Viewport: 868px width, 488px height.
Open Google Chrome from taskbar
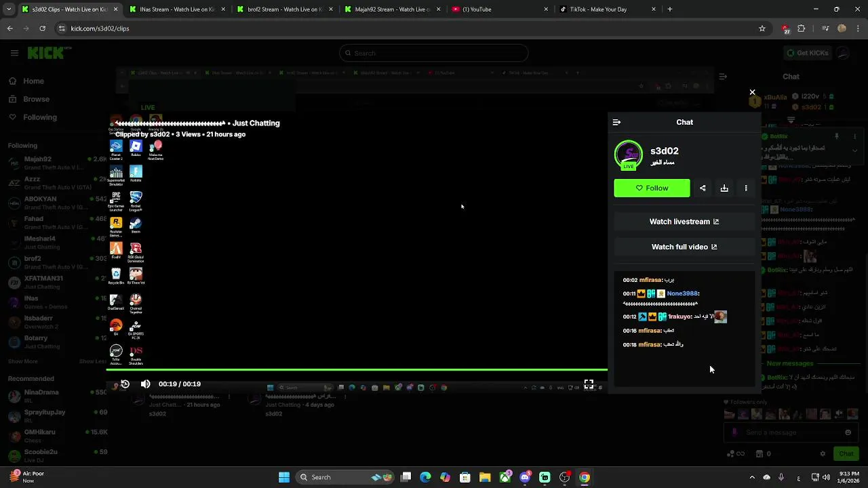(x=585, y=477)
